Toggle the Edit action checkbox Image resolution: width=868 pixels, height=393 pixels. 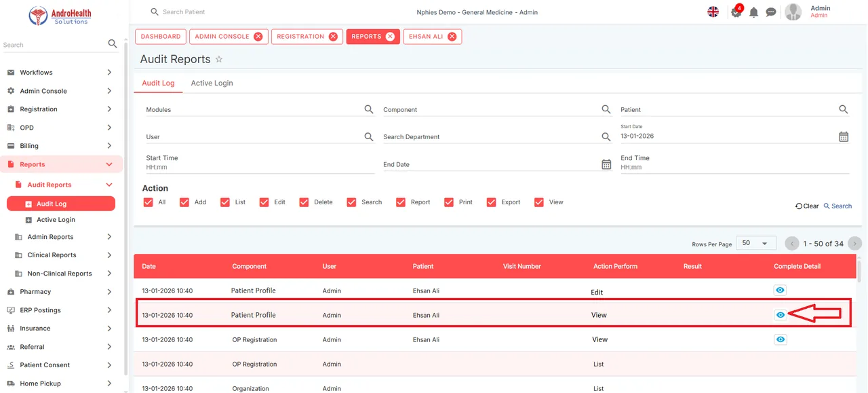[x=264, y=202]
